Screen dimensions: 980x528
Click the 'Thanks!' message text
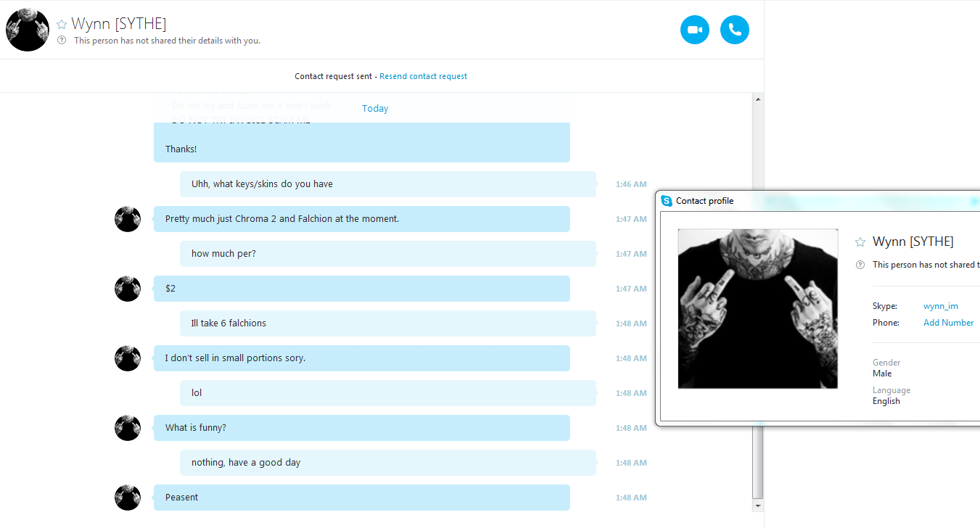181,149
